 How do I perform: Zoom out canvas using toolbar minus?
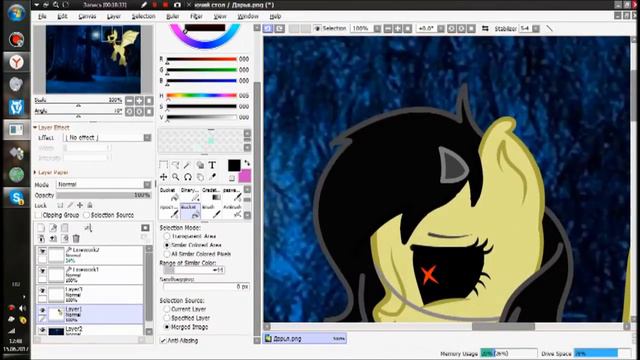(x=388, y=29)
